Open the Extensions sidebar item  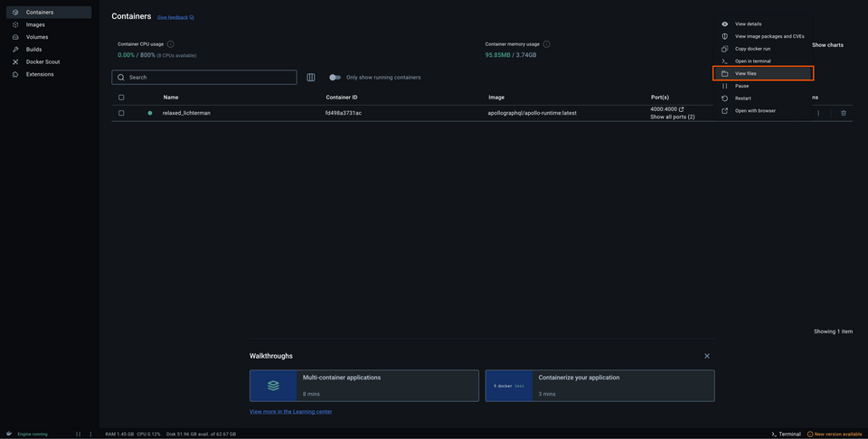39,74
